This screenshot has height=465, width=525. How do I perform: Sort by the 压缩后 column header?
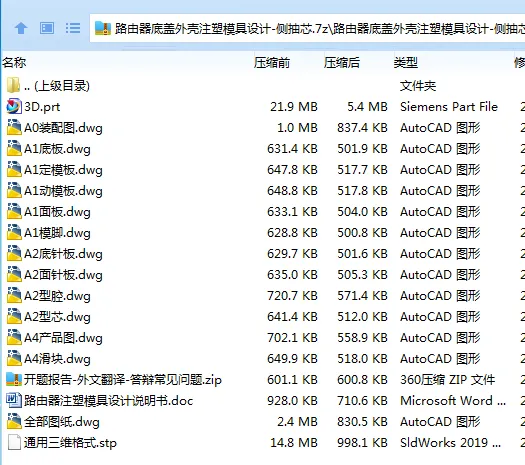[x=342, y=63]
